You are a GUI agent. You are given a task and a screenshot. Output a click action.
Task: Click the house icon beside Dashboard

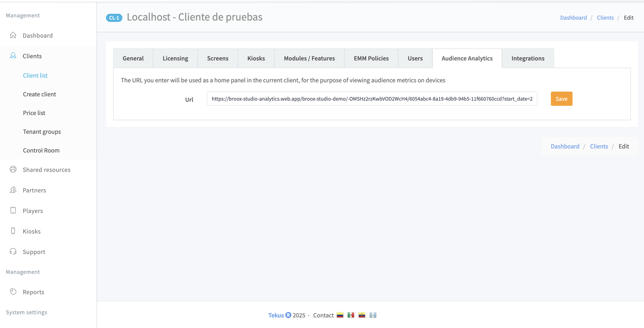(x=13, y=35)
